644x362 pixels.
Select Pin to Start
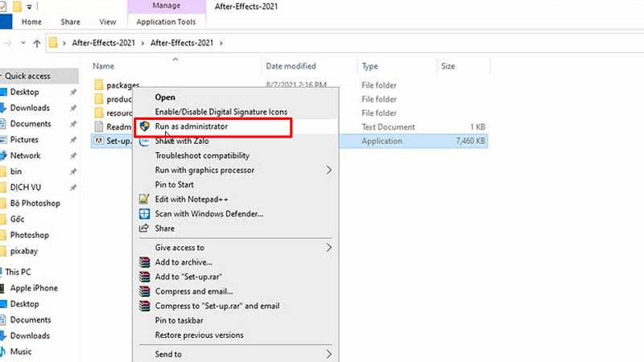point(174,185)
